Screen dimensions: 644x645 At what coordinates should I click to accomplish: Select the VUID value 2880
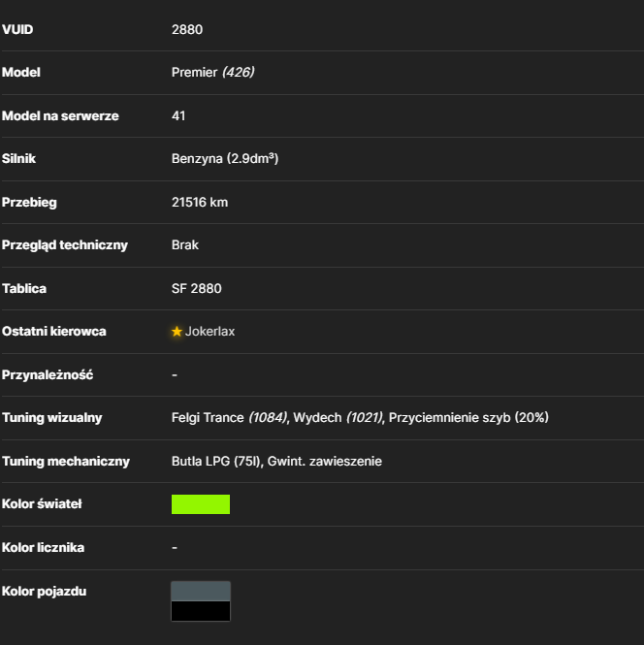click(x=187, y=30)
